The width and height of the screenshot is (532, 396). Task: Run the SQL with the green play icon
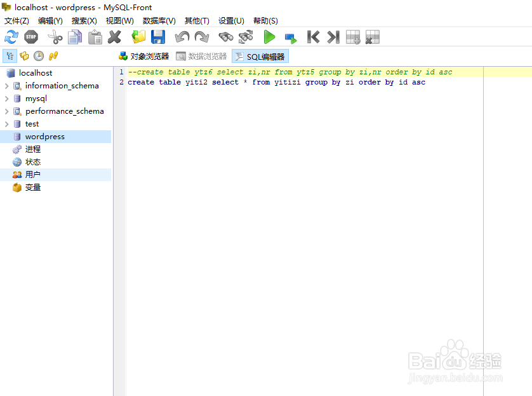point(269,37)
